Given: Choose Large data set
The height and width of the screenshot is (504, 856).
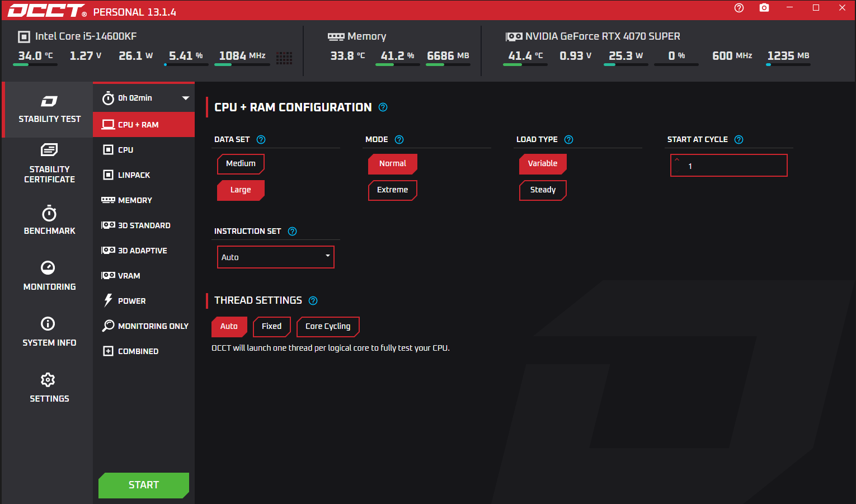Looking at the screenshot, I should tap(241, 190).
